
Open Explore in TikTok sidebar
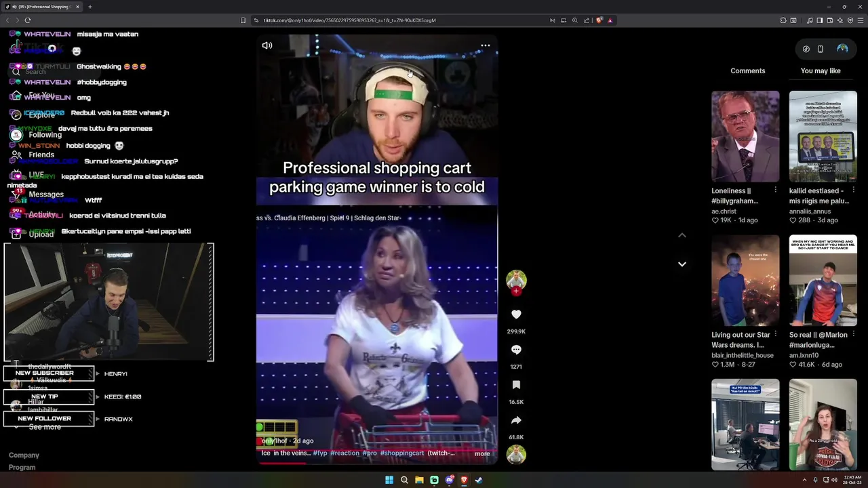pos(41,115)
